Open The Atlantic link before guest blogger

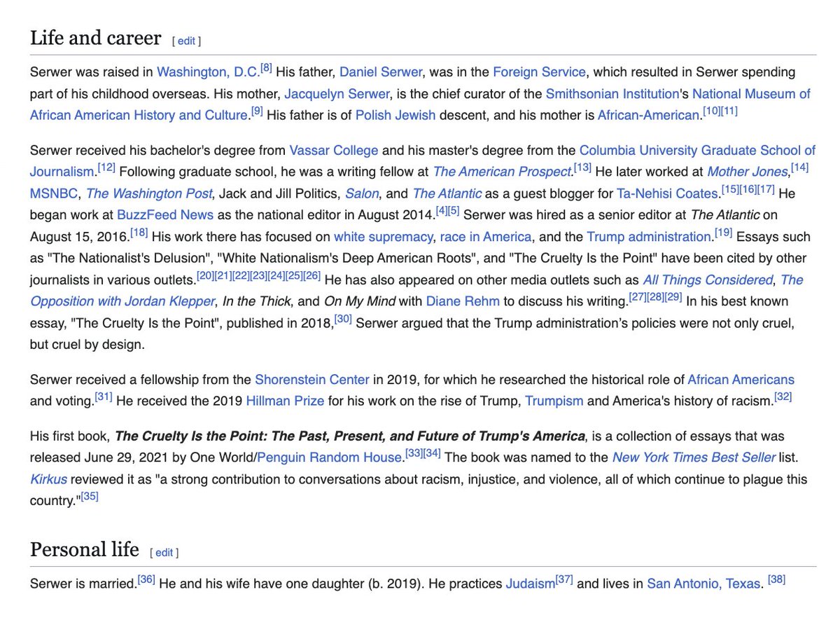[447, 194]
